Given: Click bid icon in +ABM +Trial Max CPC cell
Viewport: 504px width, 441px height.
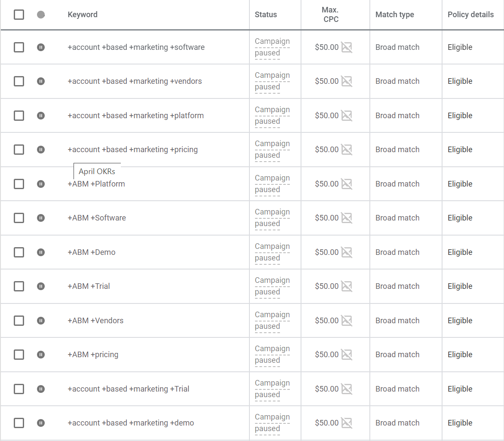Looking at the screenshot, I should click(347, 286).
